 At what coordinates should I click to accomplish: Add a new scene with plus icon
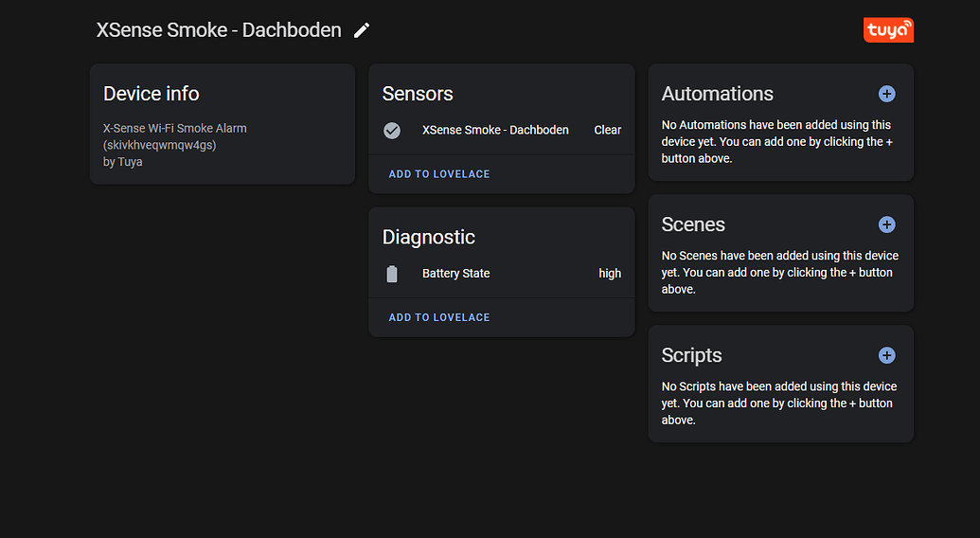tap(886, 224)
